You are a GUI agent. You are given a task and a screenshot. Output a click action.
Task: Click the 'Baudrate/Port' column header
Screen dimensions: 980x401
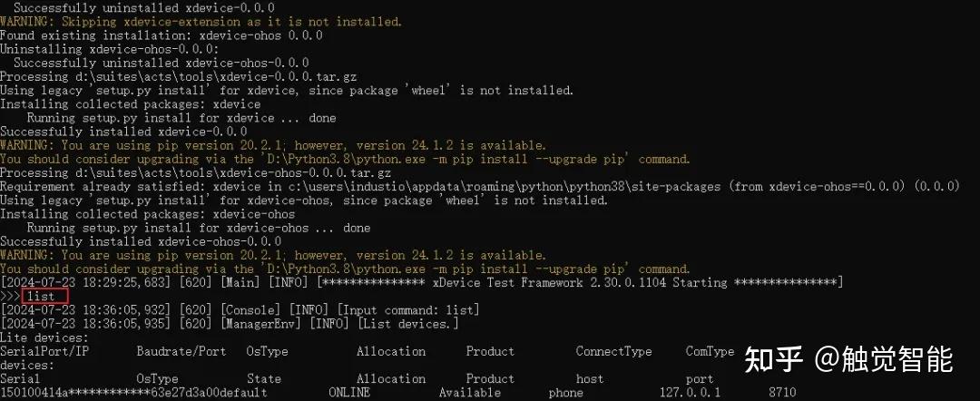point(181,352)
